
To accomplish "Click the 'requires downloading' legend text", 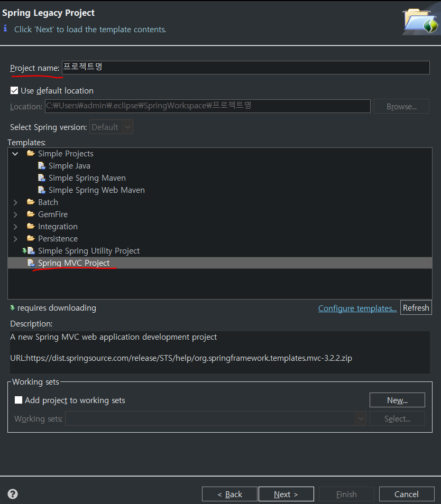I will (57, 308).
